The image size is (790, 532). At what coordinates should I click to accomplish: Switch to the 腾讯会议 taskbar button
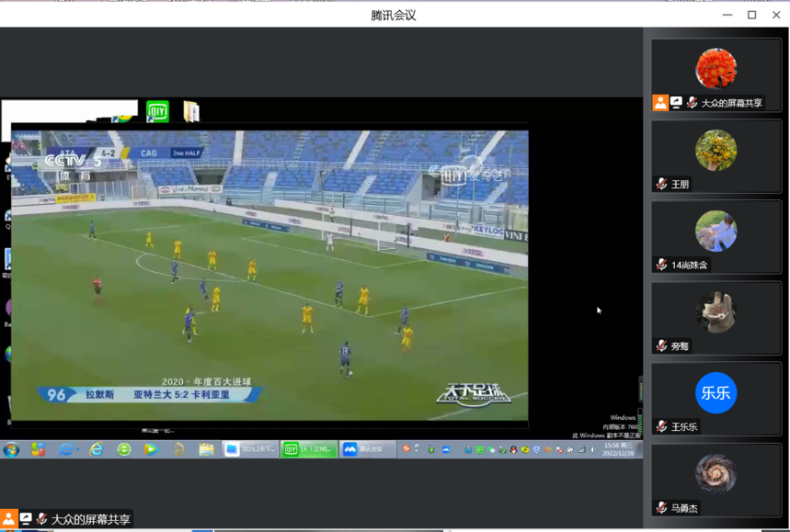(x=367, y=449)
